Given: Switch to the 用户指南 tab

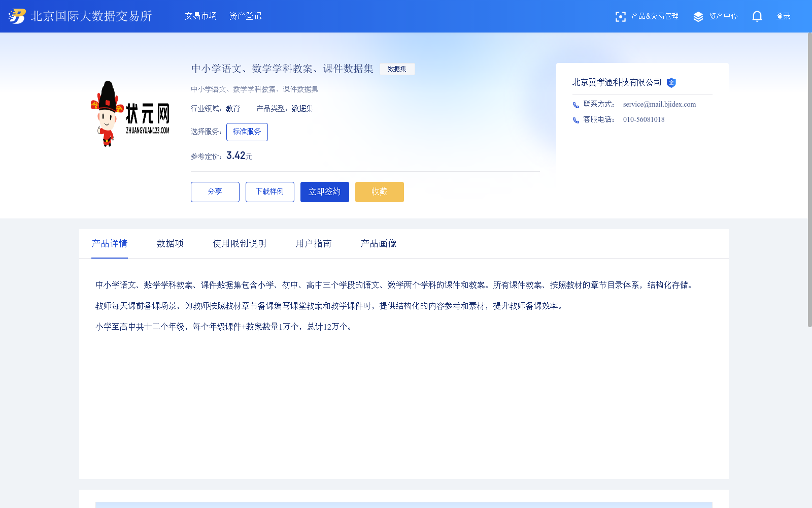Looking at the screenshot, I should point(314,244).
